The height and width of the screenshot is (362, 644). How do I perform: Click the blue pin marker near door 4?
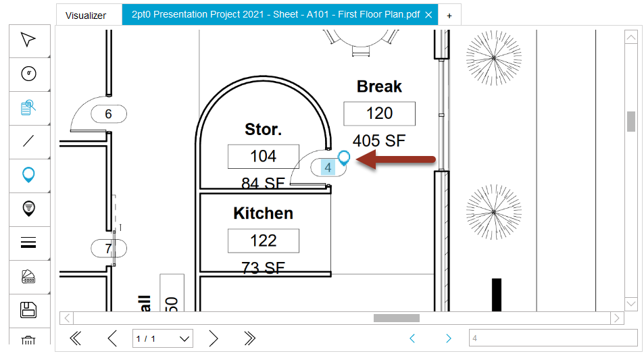pos(344,157)
